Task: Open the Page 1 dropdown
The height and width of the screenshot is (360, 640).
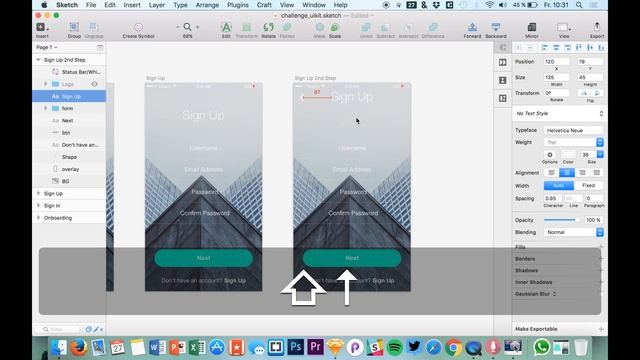Action: point(47,47)
